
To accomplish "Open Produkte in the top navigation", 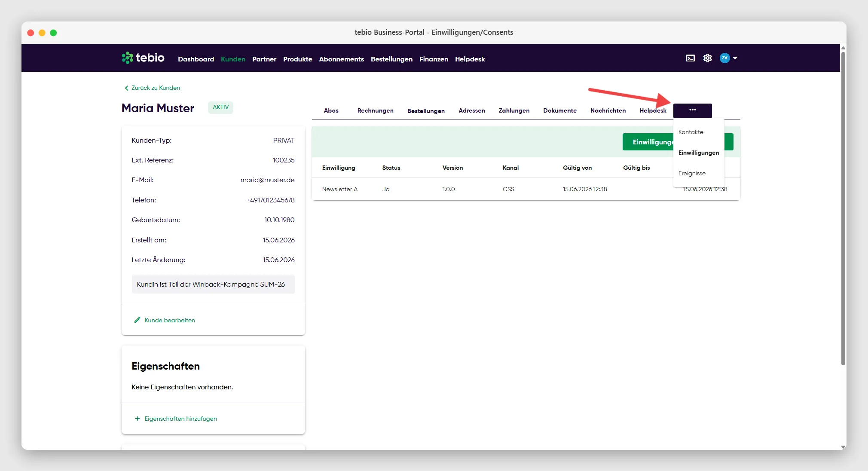I will [297, 59].
